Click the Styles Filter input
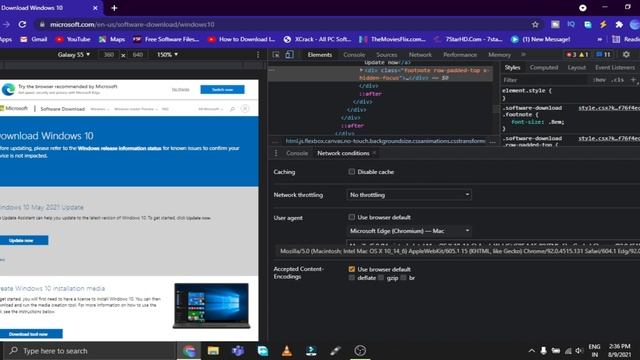Image resolution: width=640 pixels, height=360 pixels. [x=545, y=80]
